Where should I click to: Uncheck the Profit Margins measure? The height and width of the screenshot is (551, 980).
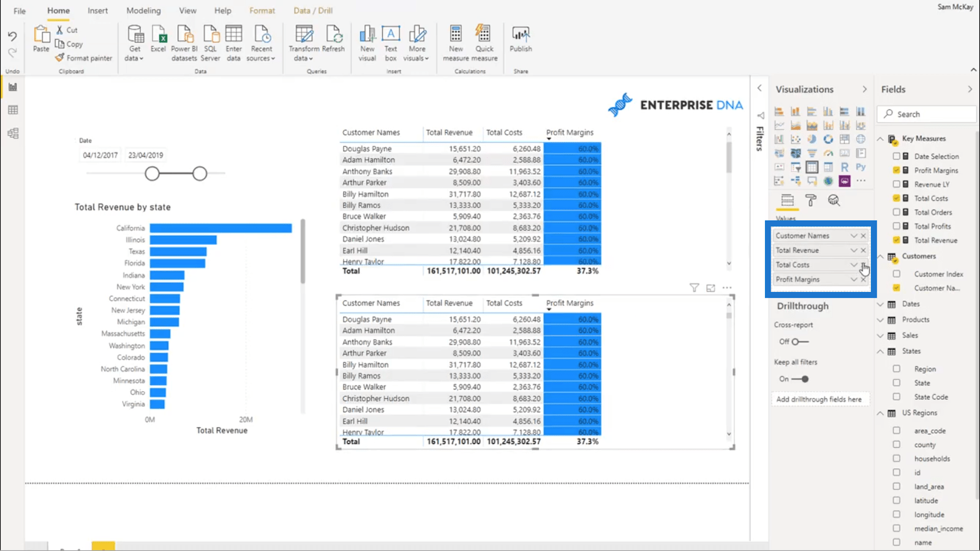[x=896, y=170]
